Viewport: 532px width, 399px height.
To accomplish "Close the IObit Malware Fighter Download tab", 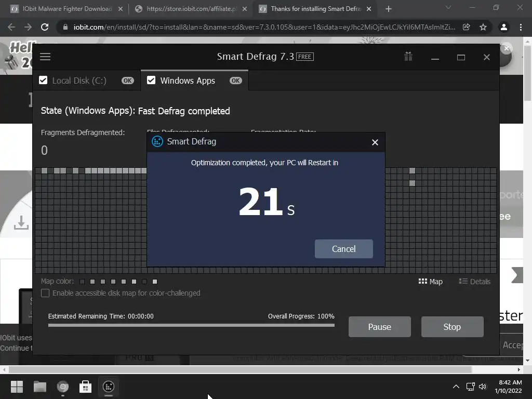I will coord(121,9).
